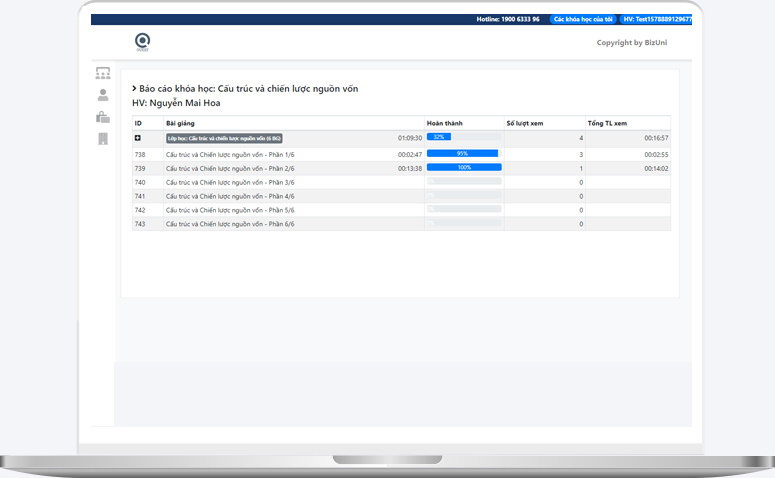Click the BizUni logo icon
The image size is (775, 478).
[x=142, y=41]
